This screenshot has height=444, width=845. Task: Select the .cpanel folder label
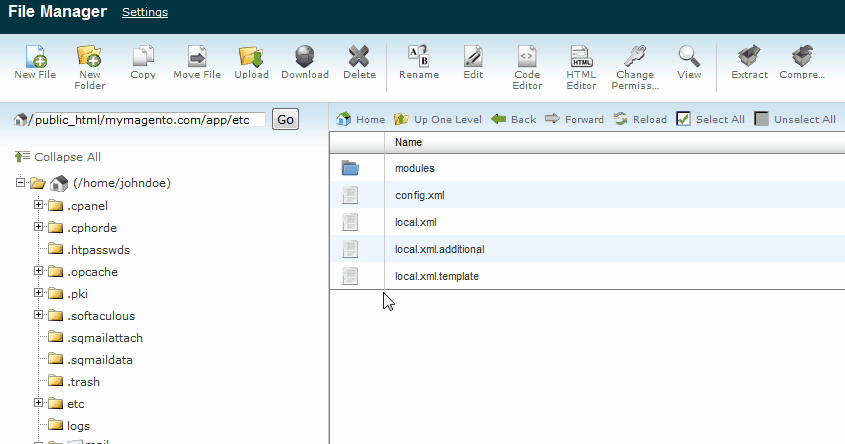click(87, 206)
